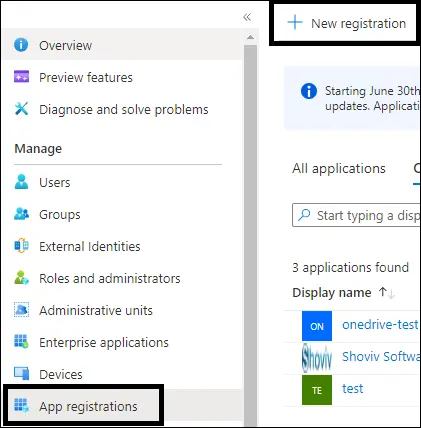Click the Enterprise applications grid icon
This screenshot has height=428, width=421.
[21, 342]
